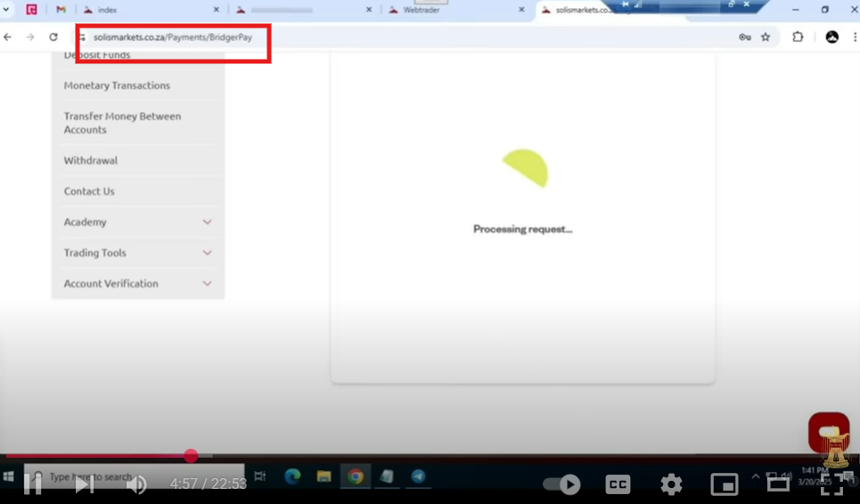The width and height of the screenshot is (860, 504).
Task: Go back using browser back arrow
Action: pos(8,37)
